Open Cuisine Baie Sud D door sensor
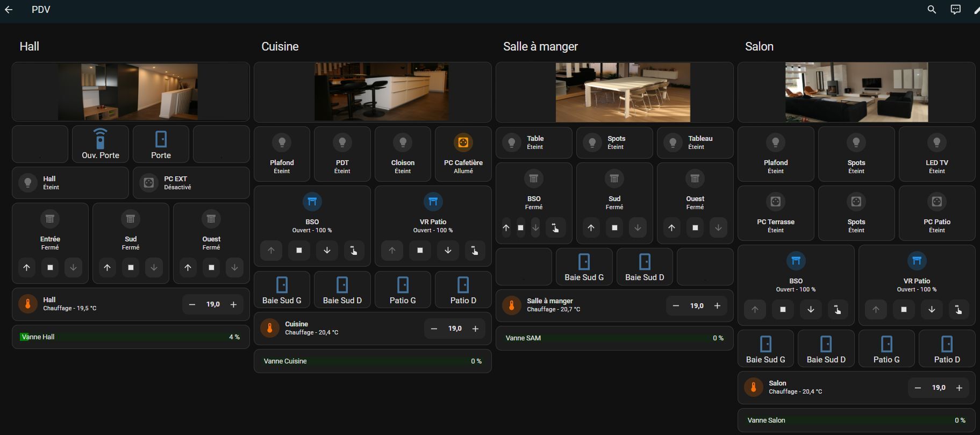 [x=342, y=290]
